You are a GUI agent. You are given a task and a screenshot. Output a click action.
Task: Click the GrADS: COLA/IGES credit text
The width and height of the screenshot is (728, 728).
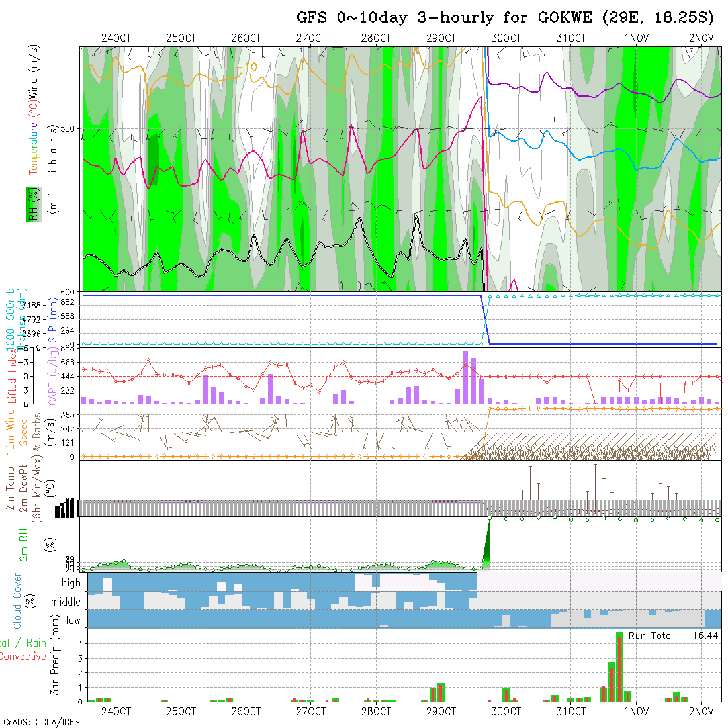41,722
